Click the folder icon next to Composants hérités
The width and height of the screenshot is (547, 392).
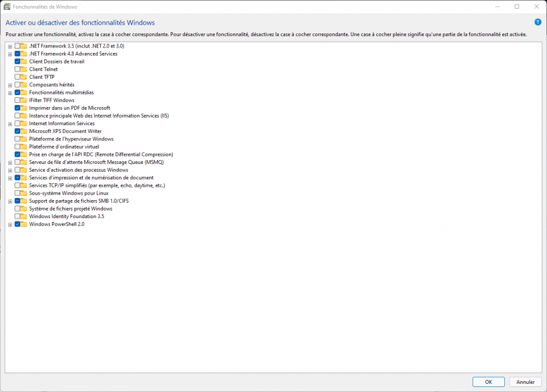pos(24,85)
